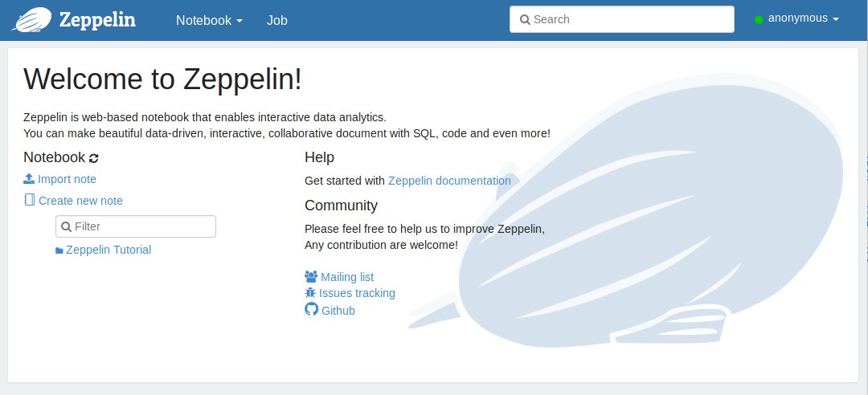Click the Welcome to Zeppelin! heading
Viewport: 868px width, 395px height.
162,79
